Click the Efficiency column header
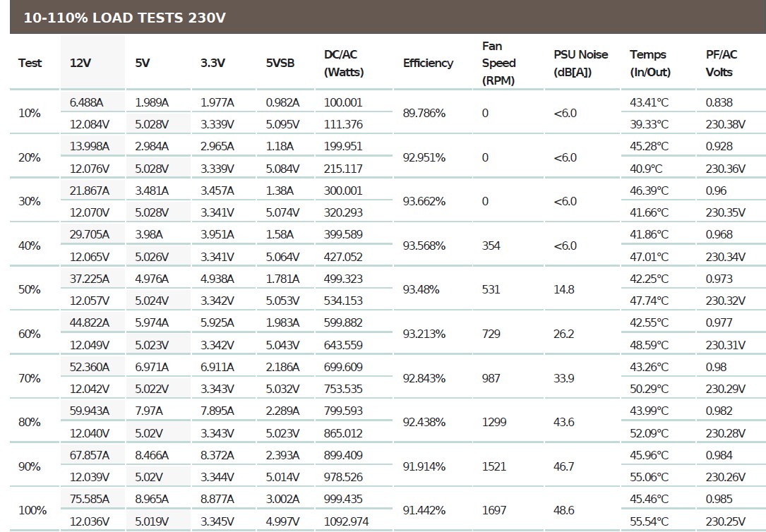 [428, 63]
